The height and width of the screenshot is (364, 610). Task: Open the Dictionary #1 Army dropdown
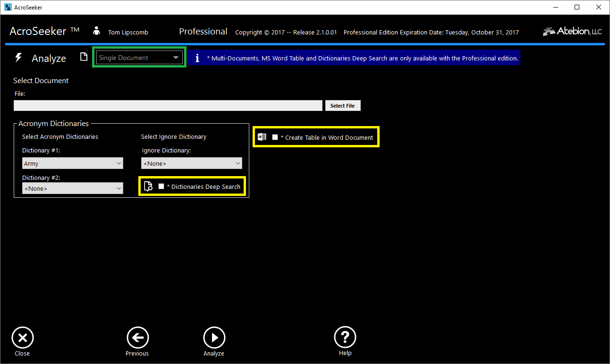coord(73,163)
